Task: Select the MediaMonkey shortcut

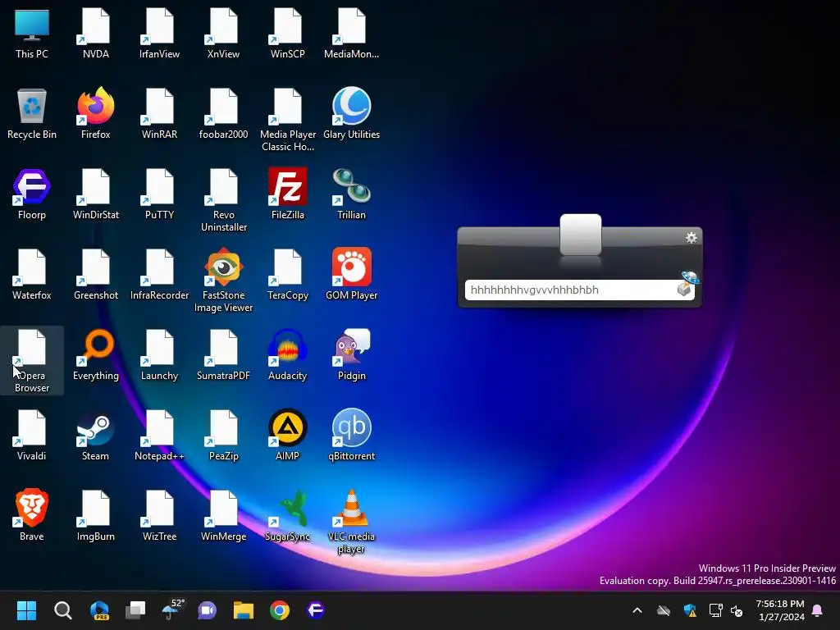Action: point(351,33)
